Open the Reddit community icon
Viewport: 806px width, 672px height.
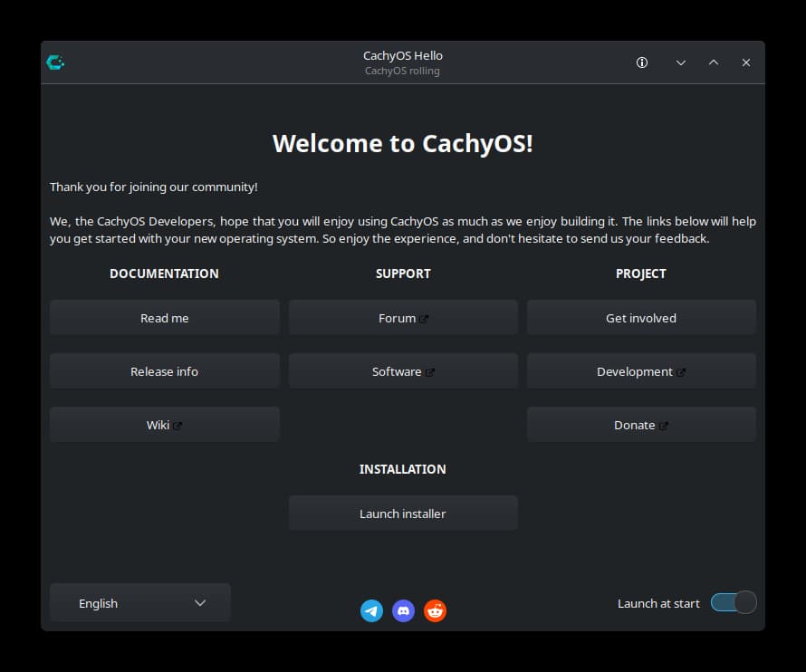coord(435,610)
